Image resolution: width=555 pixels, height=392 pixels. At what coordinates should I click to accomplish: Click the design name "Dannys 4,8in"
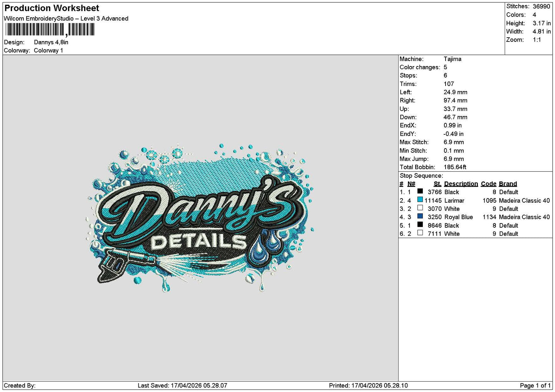coord(51,42)
